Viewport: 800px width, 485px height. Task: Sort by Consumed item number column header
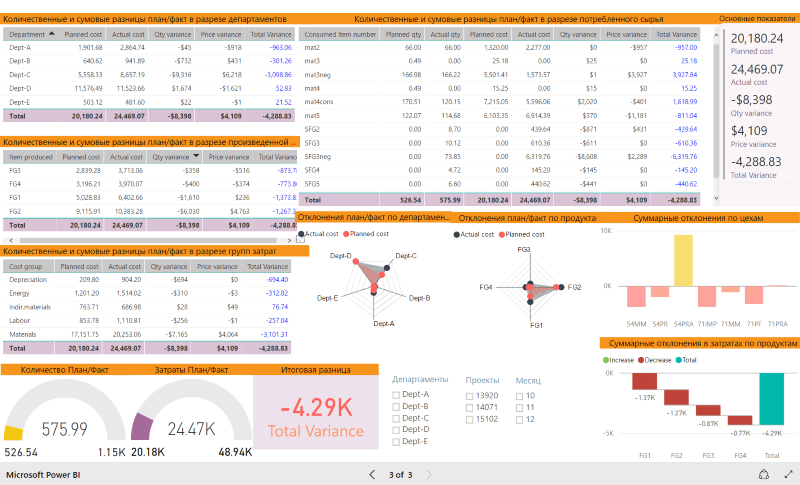pyautogui.click(x=340, y=33)
